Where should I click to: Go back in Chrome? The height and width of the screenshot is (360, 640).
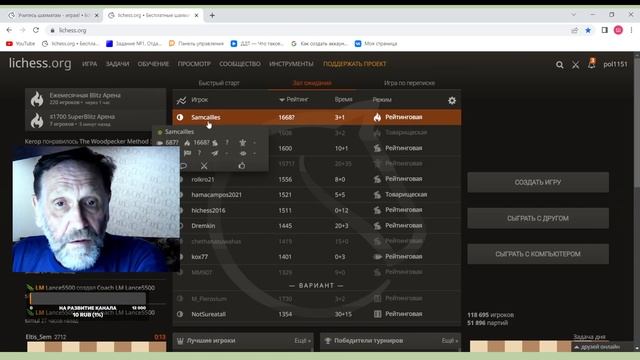coord(9,30)
